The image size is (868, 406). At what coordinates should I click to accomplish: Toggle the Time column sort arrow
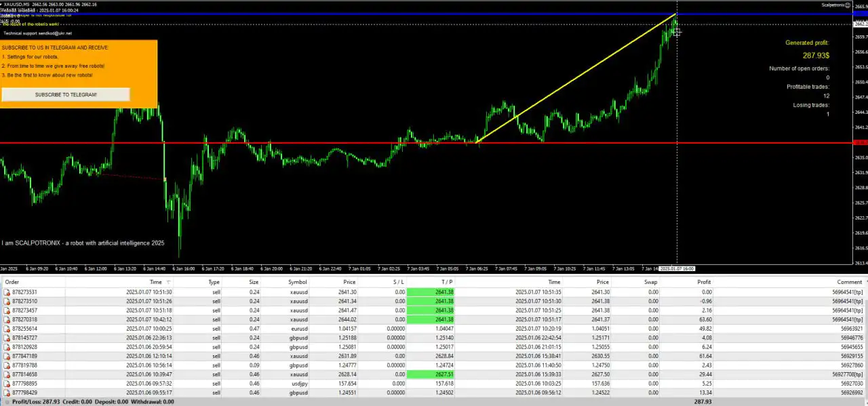click(167, 282)
